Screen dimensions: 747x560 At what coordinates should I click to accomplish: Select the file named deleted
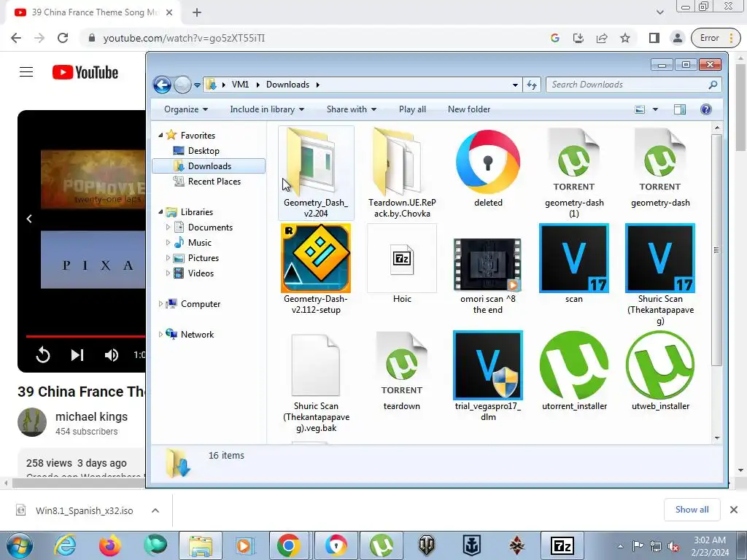click(x=488, y=168)
